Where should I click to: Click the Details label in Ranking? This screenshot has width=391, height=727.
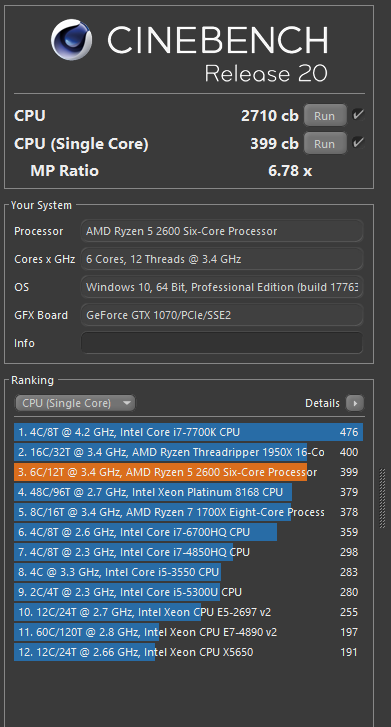coord(322,403)
